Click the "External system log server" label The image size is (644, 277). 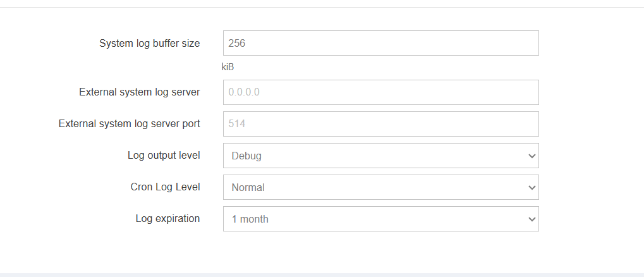[139, 92]
